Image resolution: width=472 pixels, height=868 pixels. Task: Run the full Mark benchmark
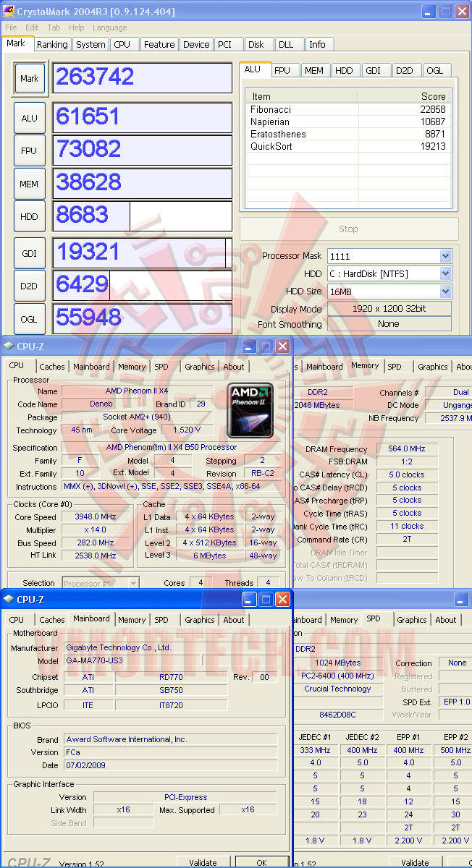click(30, 78)
